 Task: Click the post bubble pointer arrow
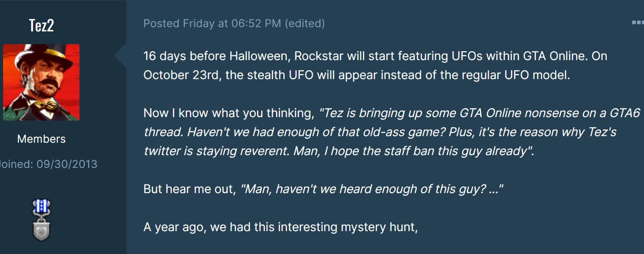[121, 56]
